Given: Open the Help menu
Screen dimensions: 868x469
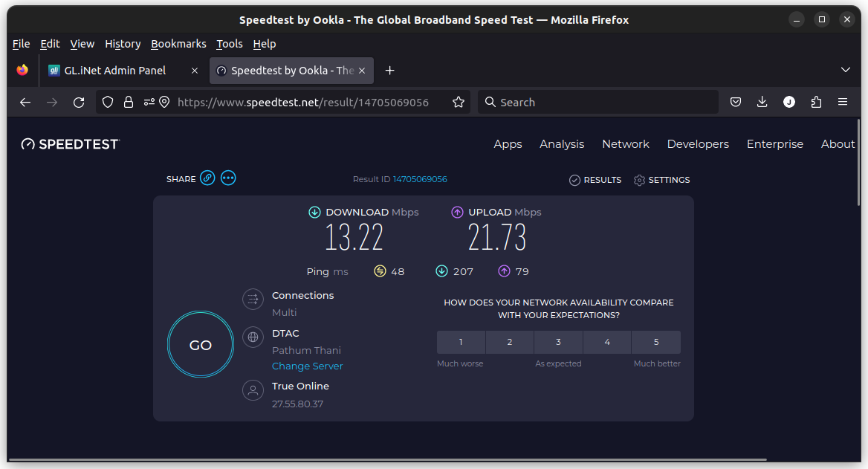Looking at the screenshot, I should click(265, 44).
